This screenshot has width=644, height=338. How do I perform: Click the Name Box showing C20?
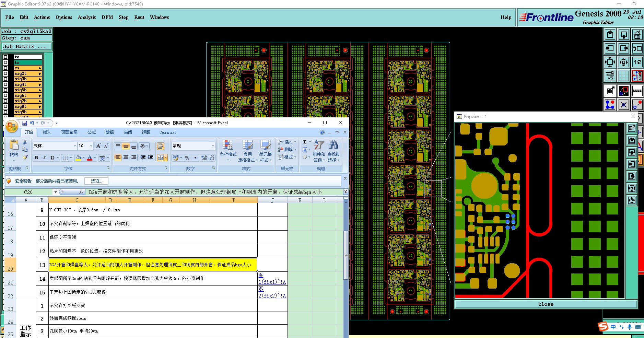point(28,192)
